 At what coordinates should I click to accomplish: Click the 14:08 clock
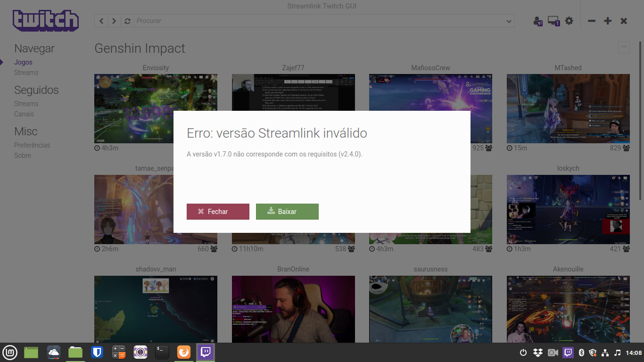tap(633, 353)
